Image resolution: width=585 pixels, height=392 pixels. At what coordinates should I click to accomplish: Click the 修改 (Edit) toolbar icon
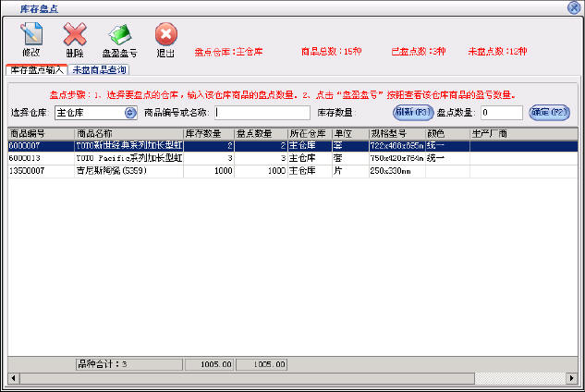click(31, 37)
